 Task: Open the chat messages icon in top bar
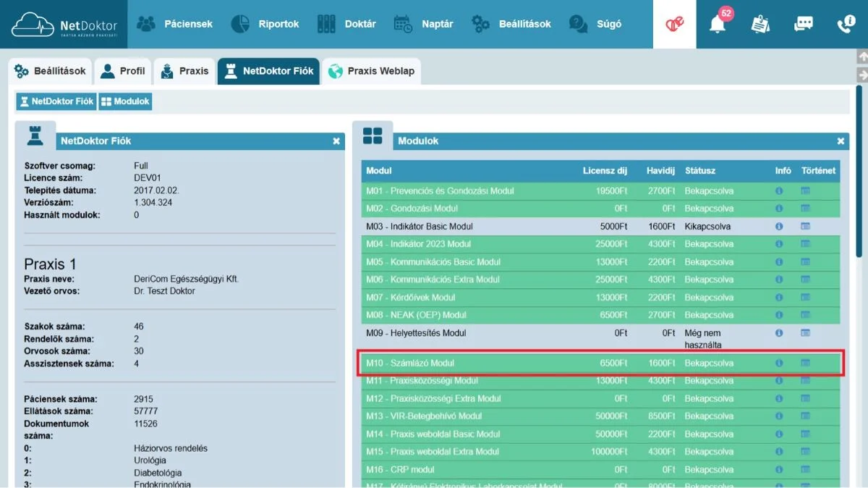pos(804,24)
